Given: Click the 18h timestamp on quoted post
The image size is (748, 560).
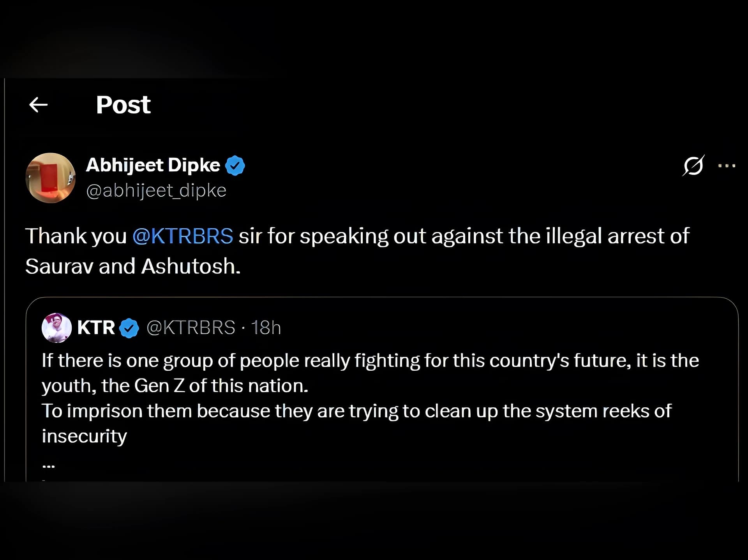Looking at the screenshot, I should [266, 328].
